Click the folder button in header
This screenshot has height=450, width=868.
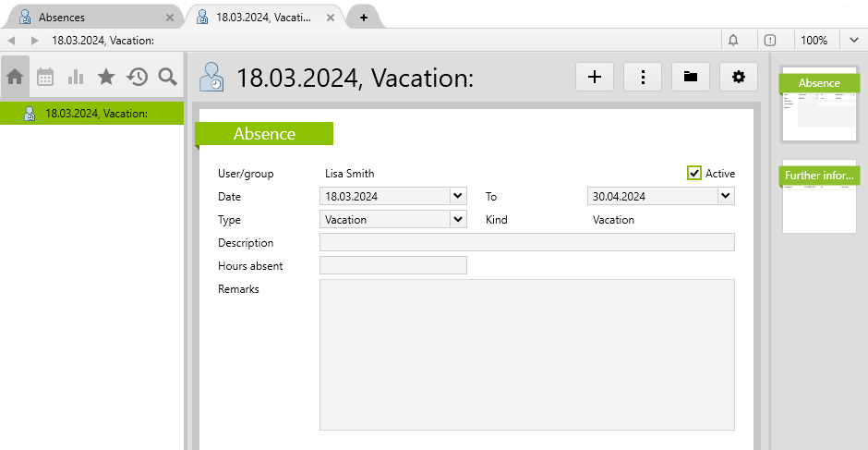[x=690, y=78]
